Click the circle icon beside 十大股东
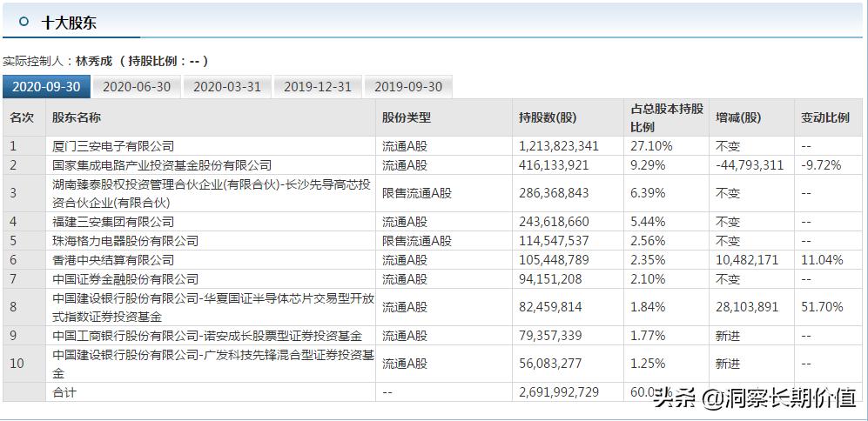Viewport: 868px width, 421px height. click(23, 22)
